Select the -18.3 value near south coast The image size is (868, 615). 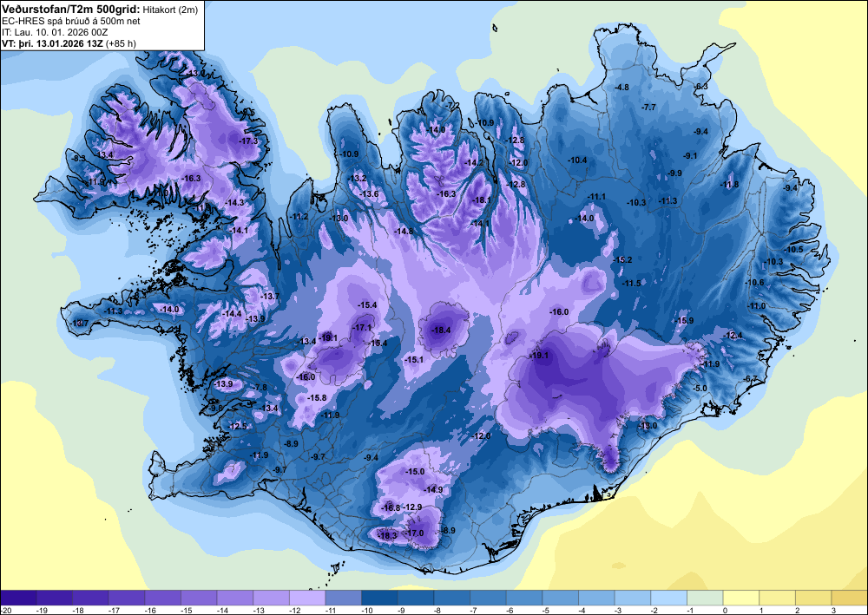pos(387,535)
